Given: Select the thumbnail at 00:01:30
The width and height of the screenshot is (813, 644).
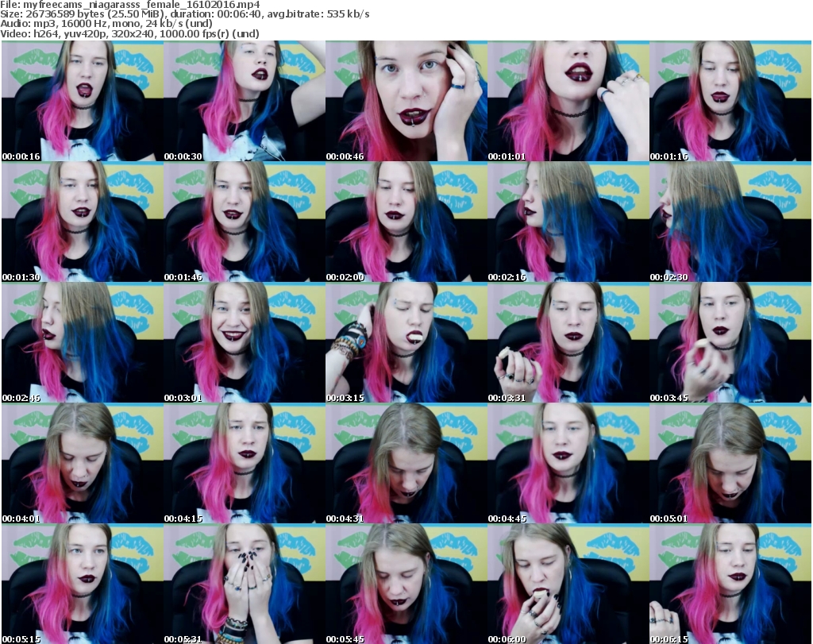Looking at the screenshot, I should [x=82, y=222].
